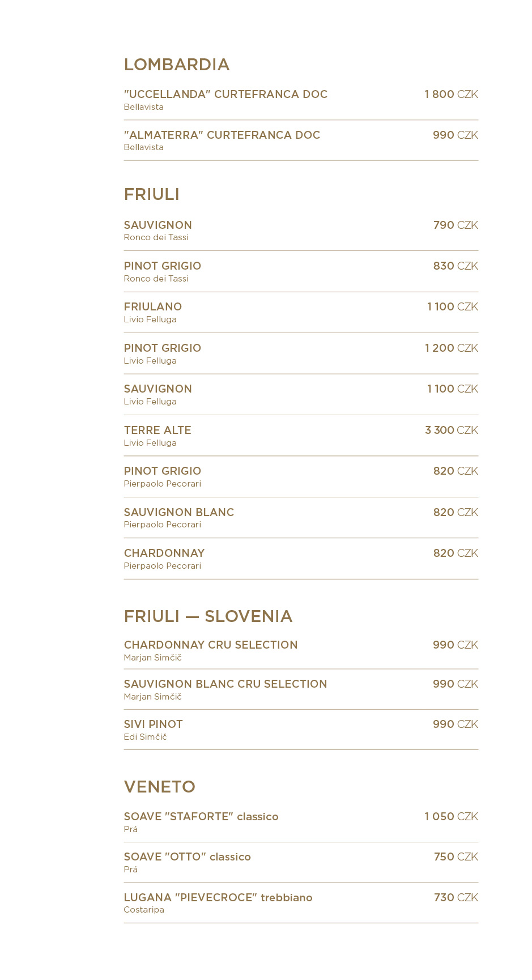Choose LUGANA "PIEVECROCE" trebbiano entry
The width and height of the screenshot is (532, 980).
301,903
